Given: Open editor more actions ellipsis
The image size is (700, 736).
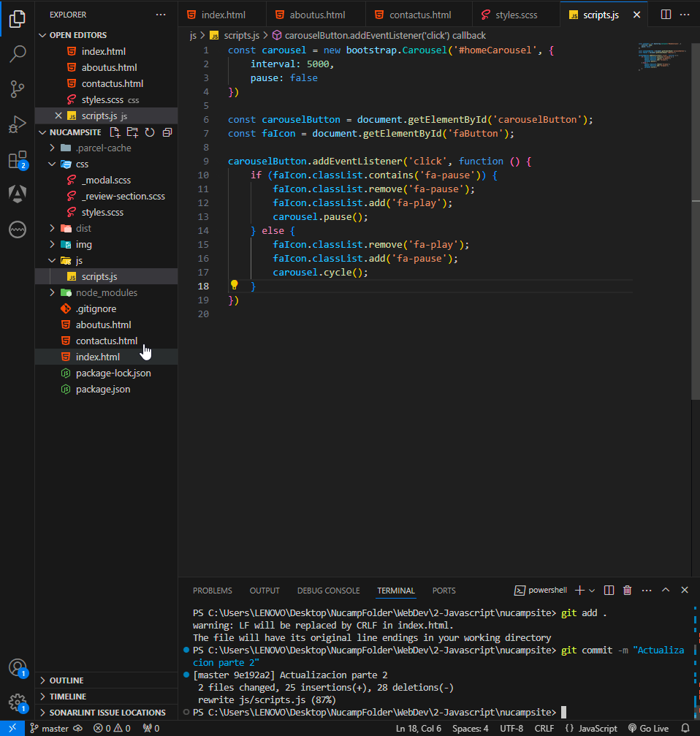Looking at the screenshot, I should click(x=685, y=15).
